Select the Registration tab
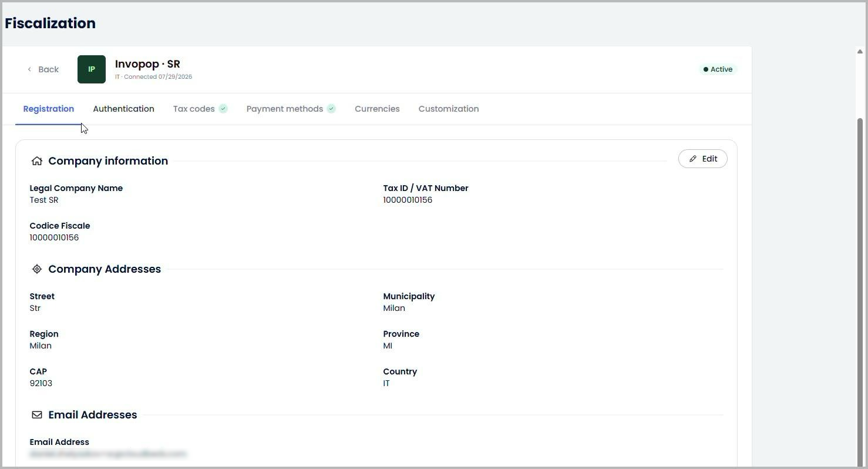This screenshot has height=469, width=868. tap(49, 109)
